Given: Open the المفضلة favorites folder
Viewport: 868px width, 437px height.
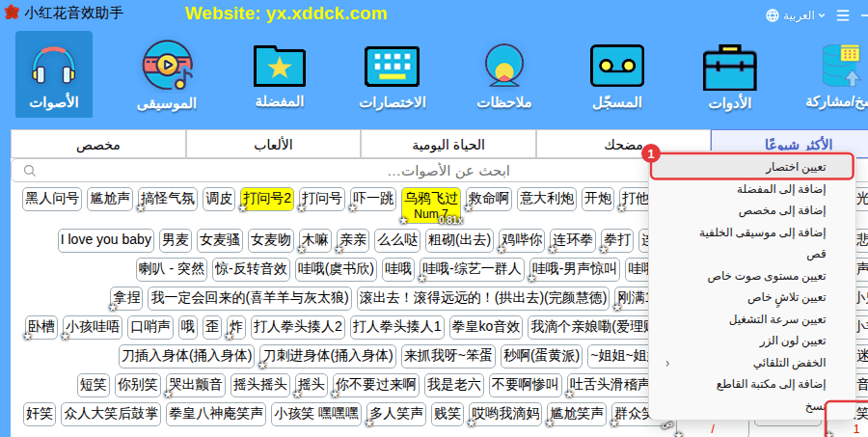Looking at the screenshot, I should coord(279,74).
